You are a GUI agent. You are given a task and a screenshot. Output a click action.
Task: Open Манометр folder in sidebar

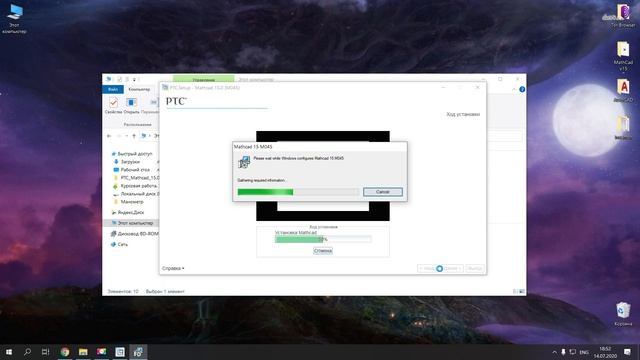point(132,202)
